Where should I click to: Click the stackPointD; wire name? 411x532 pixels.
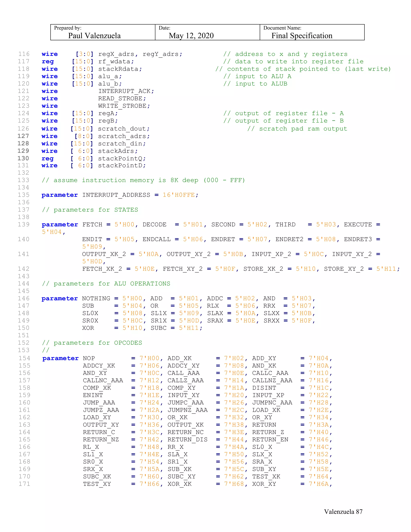tap(122, 165)
